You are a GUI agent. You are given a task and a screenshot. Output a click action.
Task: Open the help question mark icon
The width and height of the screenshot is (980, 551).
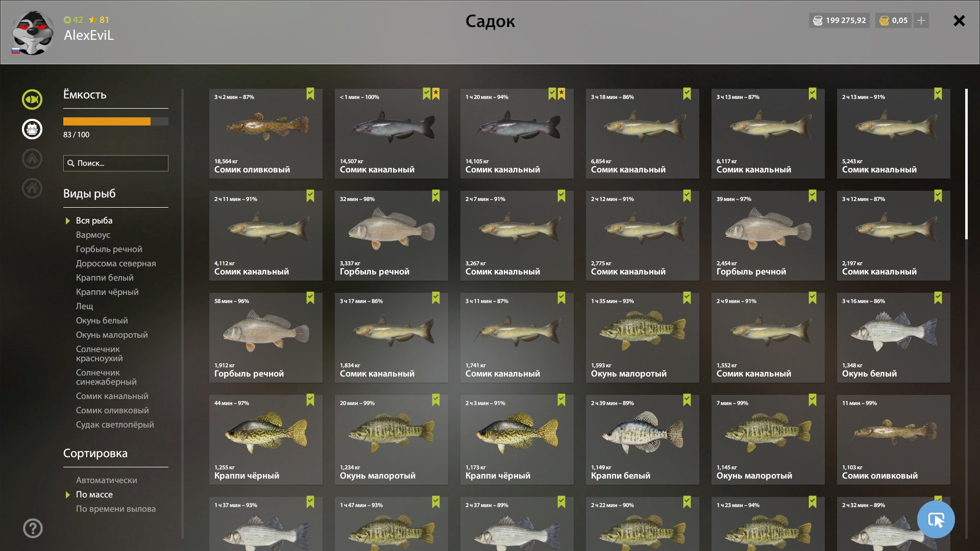point(33,528)
